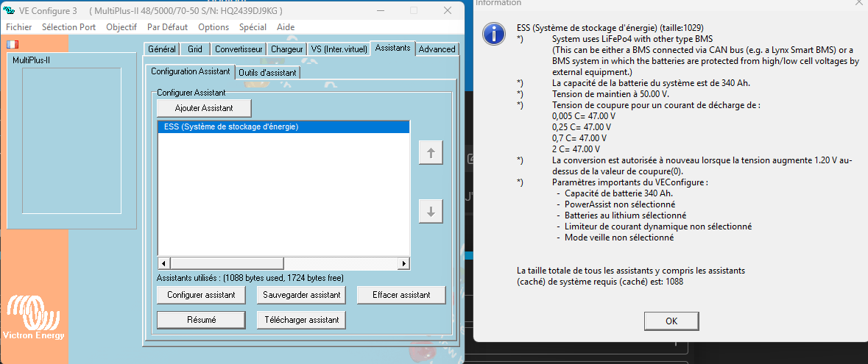Click the '2 C= 47.00 V' line
Viewport: 868px width, 364px height.
point(576,149)
